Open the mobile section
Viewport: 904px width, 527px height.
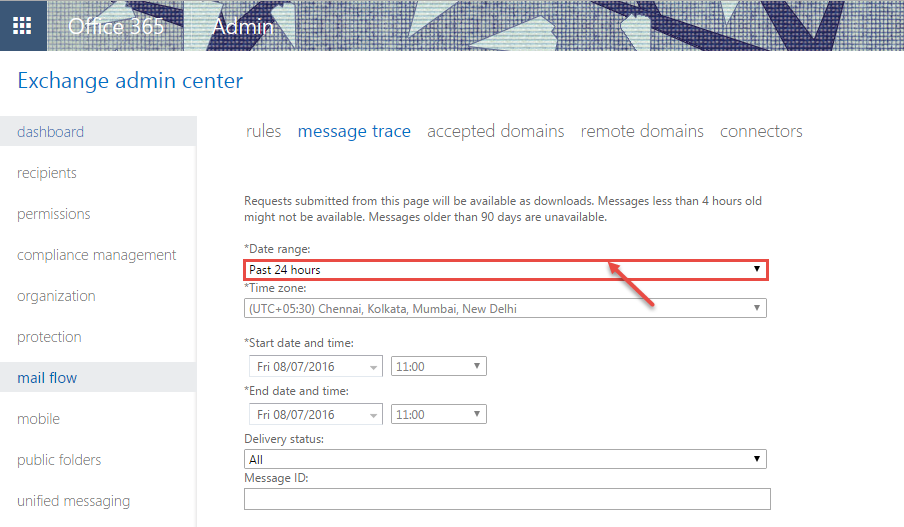pos(38,419)
